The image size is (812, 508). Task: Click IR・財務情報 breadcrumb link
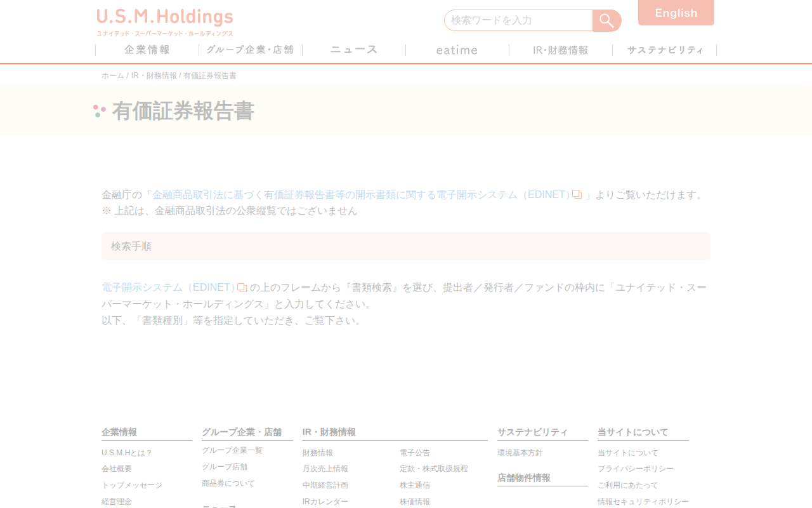point(154,76)
